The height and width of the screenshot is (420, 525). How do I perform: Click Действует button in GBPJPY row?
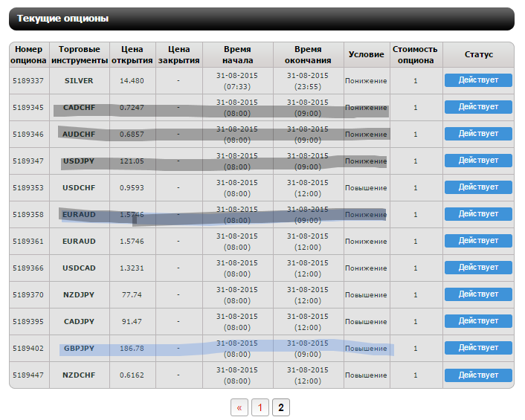tap(478, 348)
